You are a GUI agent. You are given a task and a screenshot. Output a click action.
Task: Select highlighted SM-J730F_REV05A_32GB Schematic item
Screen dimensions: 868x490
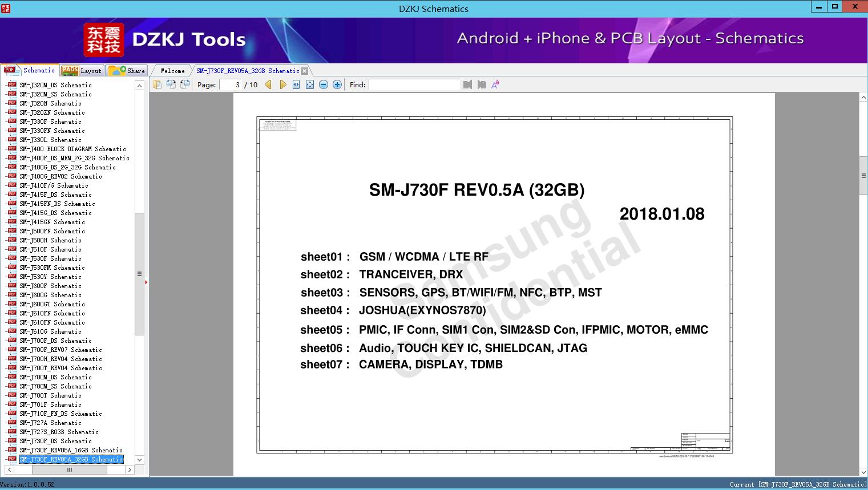[x=71, y=459]
